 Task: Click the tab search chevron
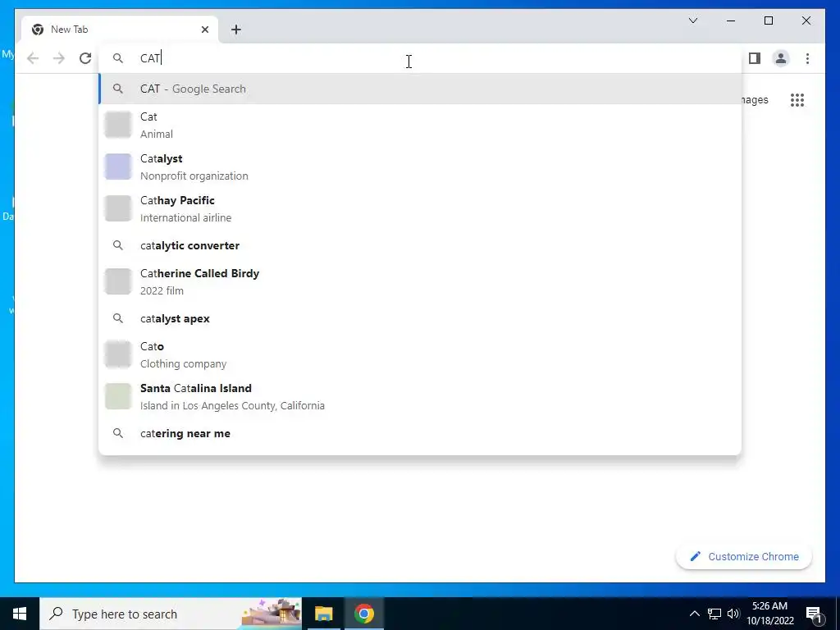(692, 21)
